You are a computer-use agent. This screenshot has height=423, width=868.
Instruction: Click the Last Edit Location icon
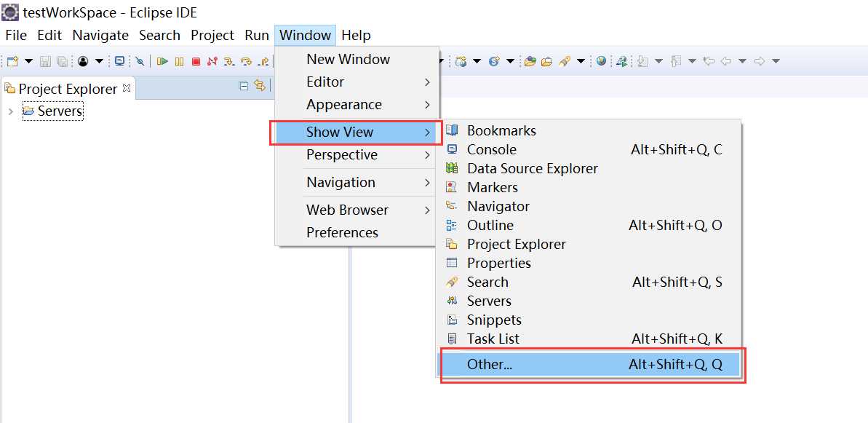point(709,61)
